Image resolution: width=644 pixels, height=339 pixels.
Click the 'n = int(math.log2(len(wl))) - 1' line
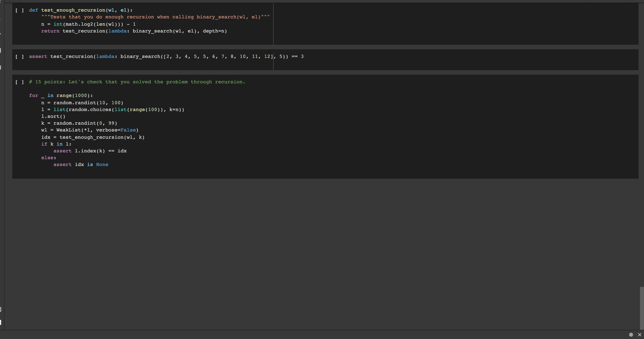tap(88, 24)
